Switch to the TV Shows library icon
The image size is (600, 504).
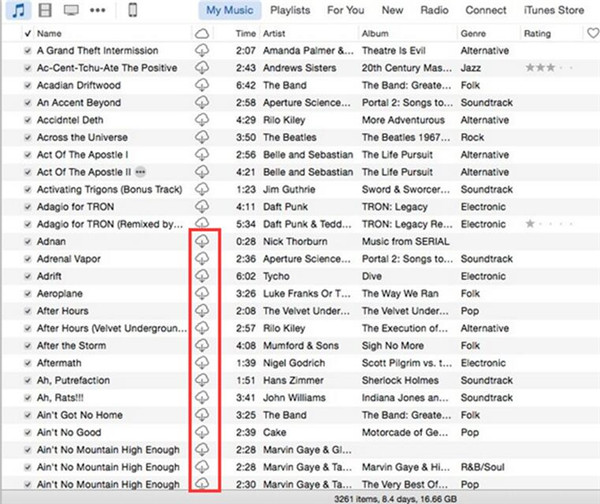coord(71,10)
